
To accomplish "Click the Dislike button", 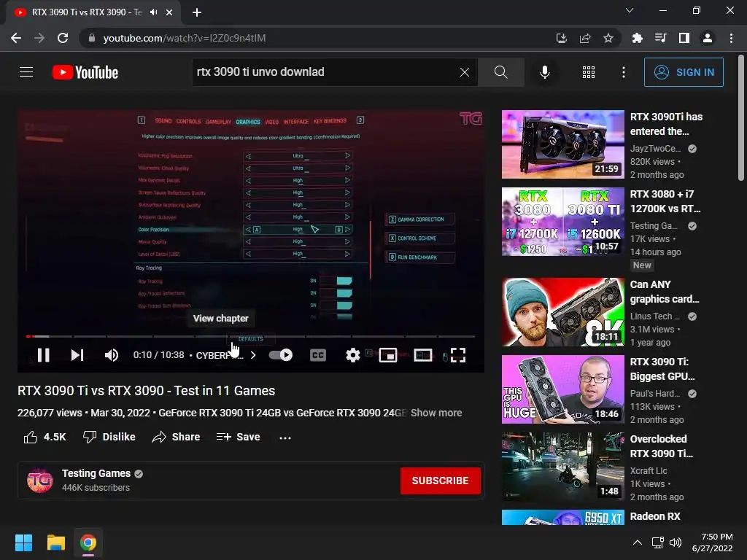I will [x=109, y=437].
